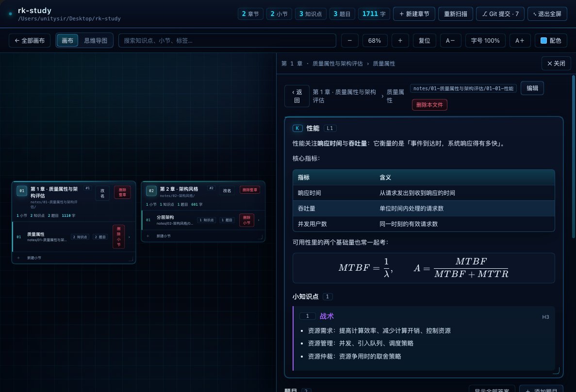
Task: Delete chapter 1 with 删除整章
Action: point(122,193)
